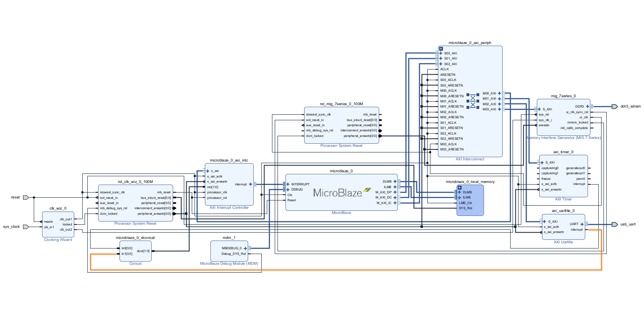
Task: Select the ddr3_sdram external output port
Action: (x=614, y=106)
